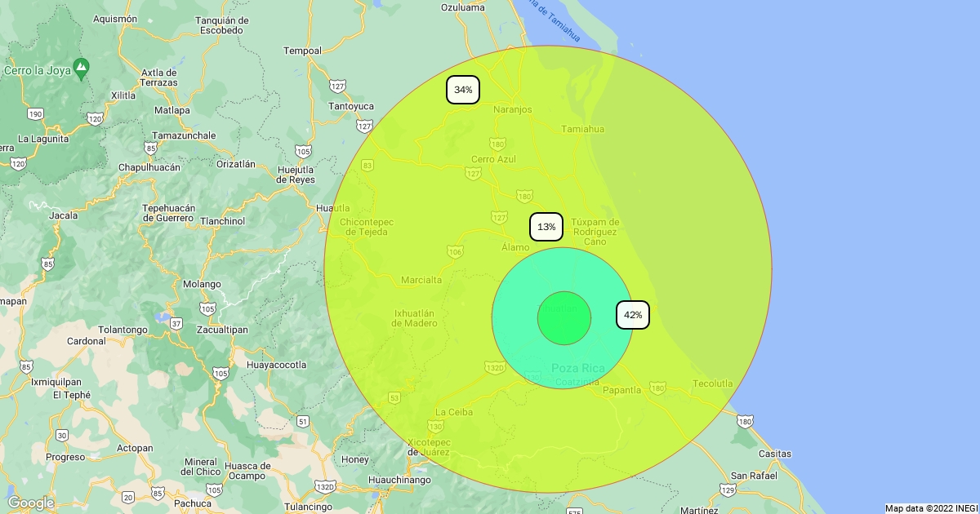Click the Tepehuacán de Guerrero label

point(169,213)
